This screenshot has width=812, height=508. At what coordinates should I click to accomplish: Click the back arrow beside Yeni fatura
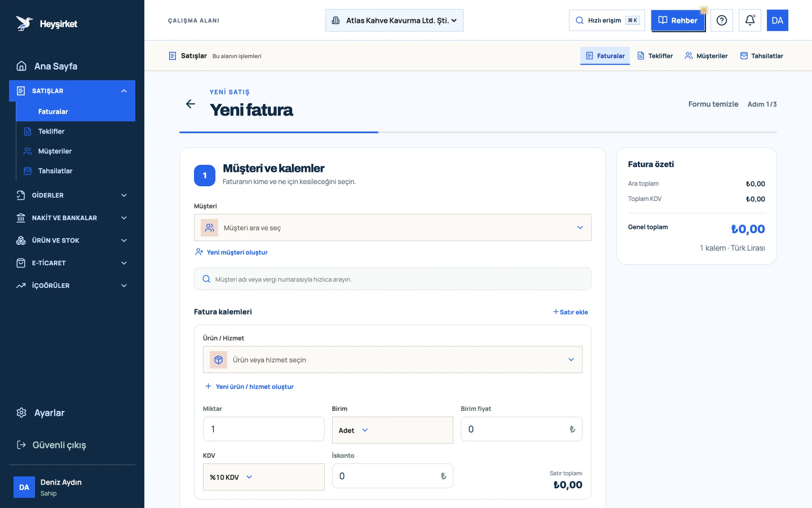tap(191, 104)
